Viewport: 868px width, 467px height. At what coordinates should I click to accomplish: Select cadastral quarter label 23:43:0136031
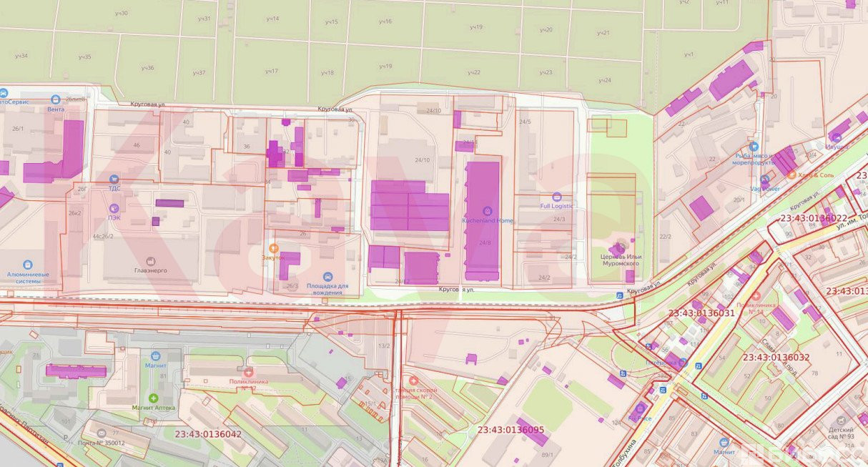click(x=701, y=313)
